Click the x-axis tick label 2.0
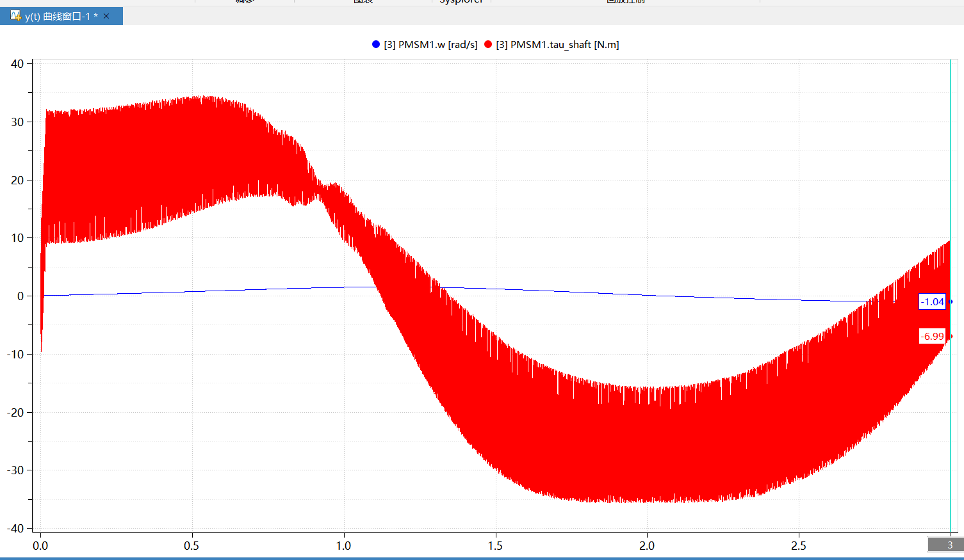Image resolution: width=964 pixels, height=560 pixels. pos(647,546)
